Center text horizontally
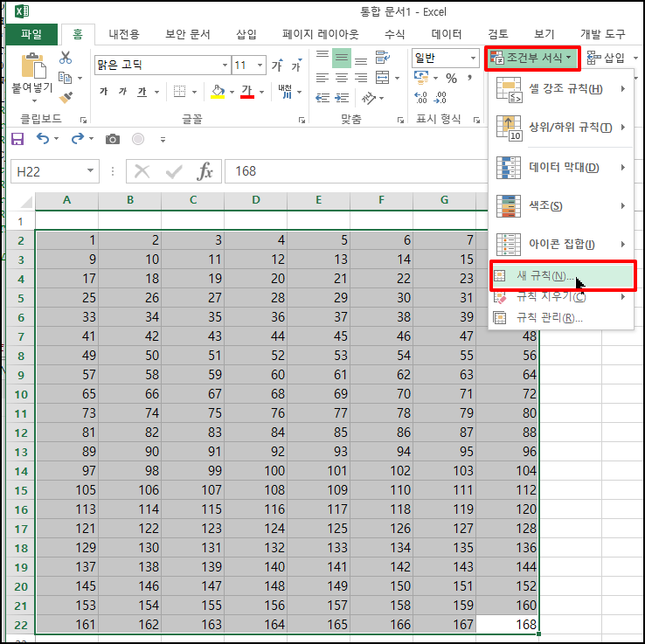 tap(342, 77)
